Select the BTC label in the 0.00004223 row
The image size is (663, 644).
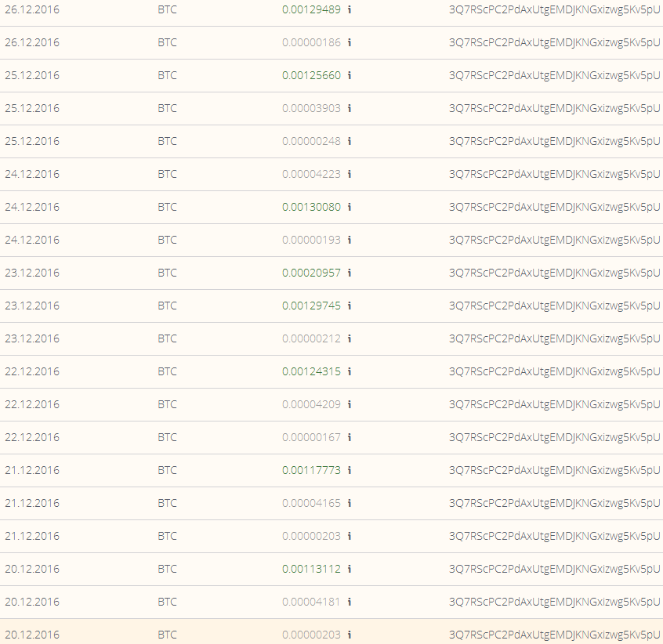[x=168, y=174]
